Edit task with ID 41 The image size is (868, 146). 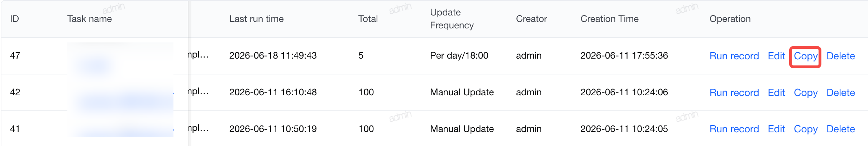(776, 129)
